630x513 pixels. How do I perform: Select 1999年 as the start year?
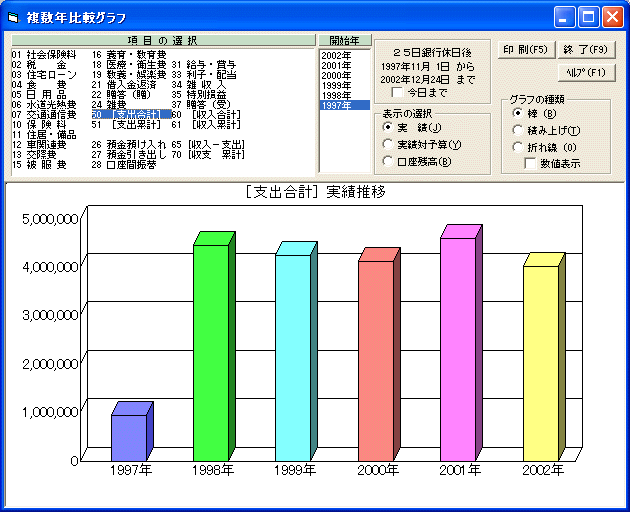click(335, 85)
